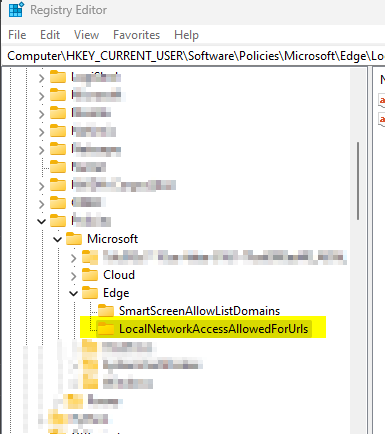This screenshot has height=434, width=385.
Task: Open the Help menu
Action: click(x=186, y=35)
